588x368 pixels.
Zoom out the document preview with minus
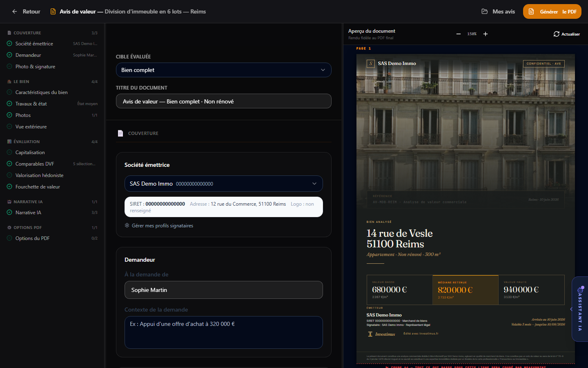click(x=459, y=34)
